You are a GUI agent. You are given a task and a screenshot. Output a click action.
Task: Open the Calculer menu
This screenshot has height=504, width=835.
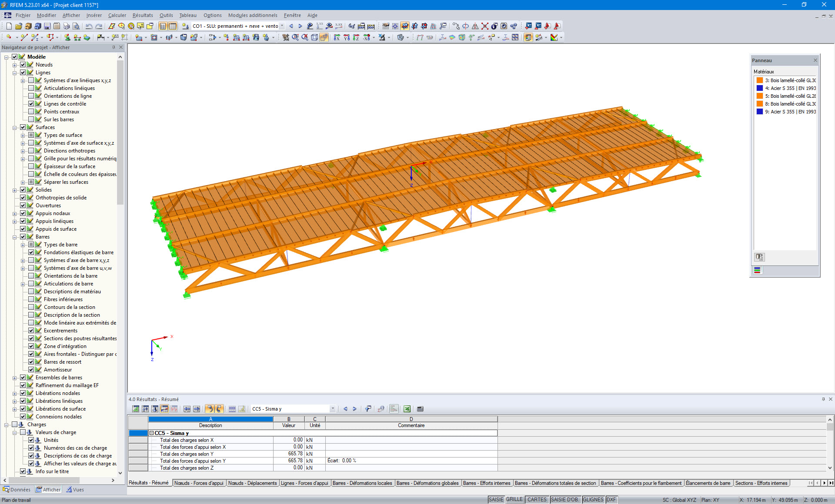click(117, 15)
